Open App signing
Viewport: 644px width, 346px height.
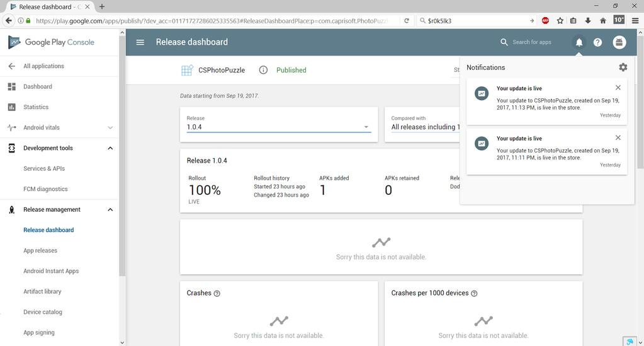click(39, 332)
